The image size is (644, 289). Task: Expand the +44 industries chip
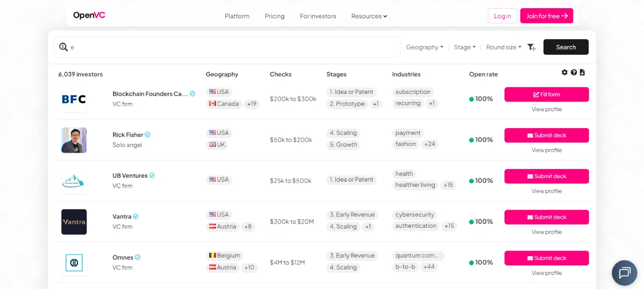pos(429,267)
